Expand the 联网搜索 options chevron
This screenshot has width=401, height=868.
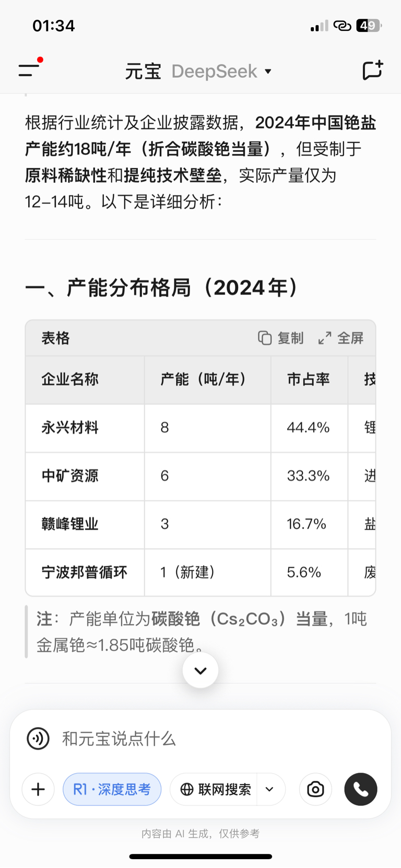coord(270,789)
